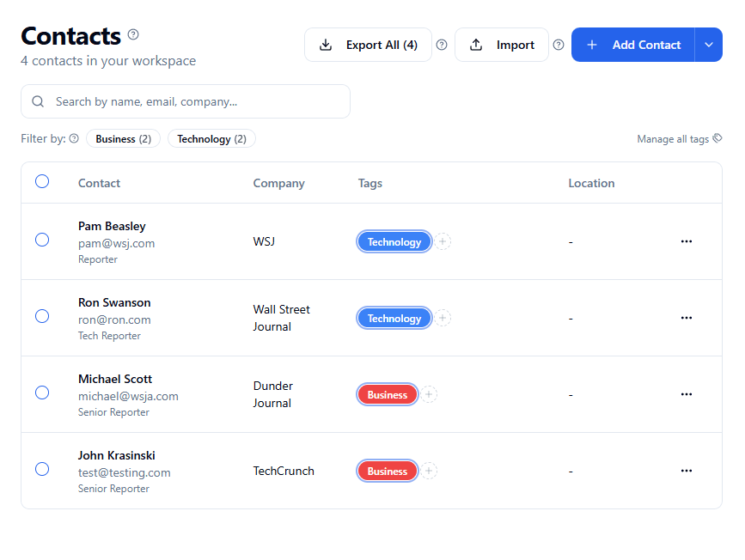The height and width of the screenshot is (560, 745).
Task: Toggle the Technology (2) filter chip
Action: click(x=211, y=138)
